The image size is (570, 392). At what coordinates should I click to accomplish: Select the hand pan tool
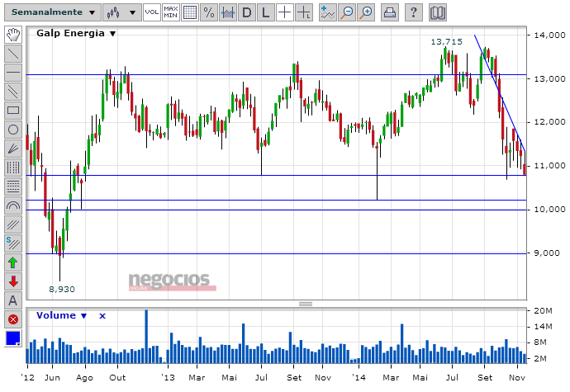click(13, 35)
